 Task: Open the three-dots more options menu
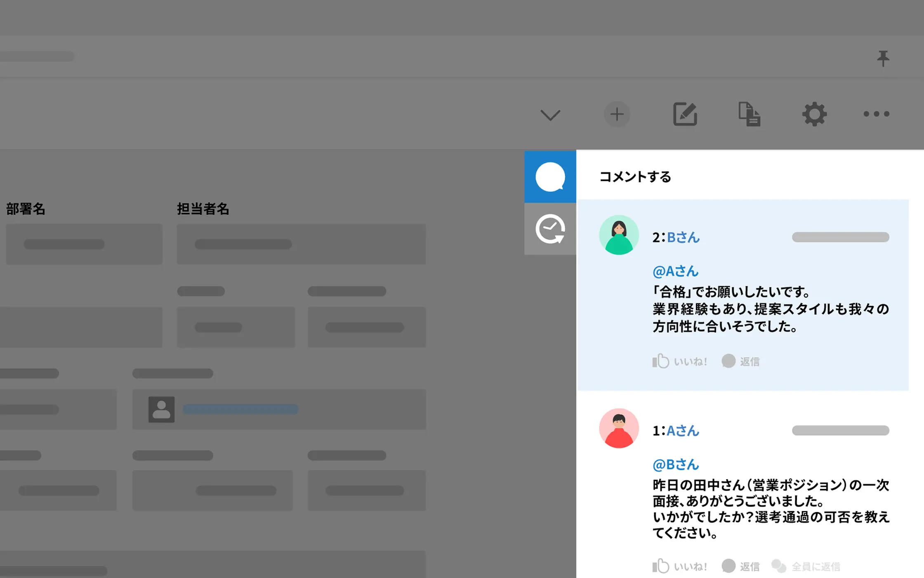click(876, 114)
